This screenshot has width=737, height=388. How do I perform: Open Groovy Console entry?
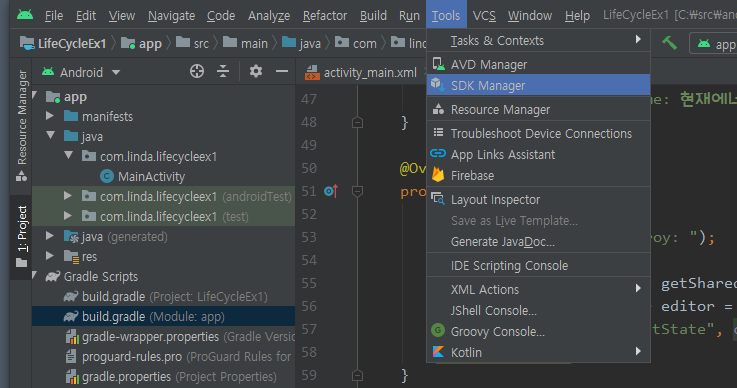pyautogui.click(x=538, y=332)
